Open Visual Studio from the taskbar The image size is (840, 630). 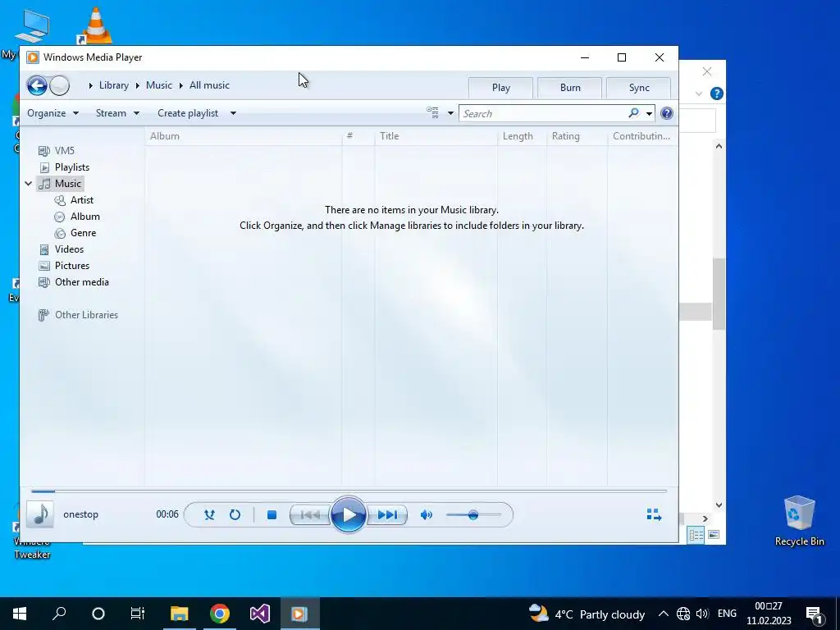pyautogui.click(x=260, y=614)
